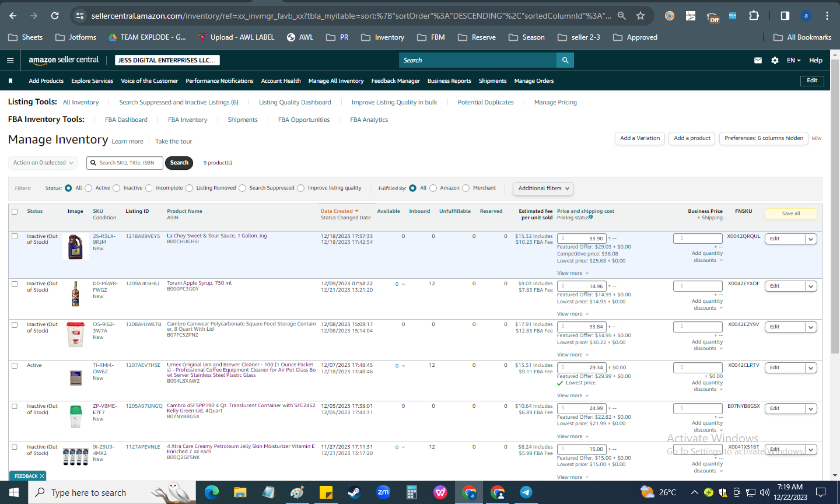Go to Shipments in top nav
840x504 pixels.
point(492,81)
